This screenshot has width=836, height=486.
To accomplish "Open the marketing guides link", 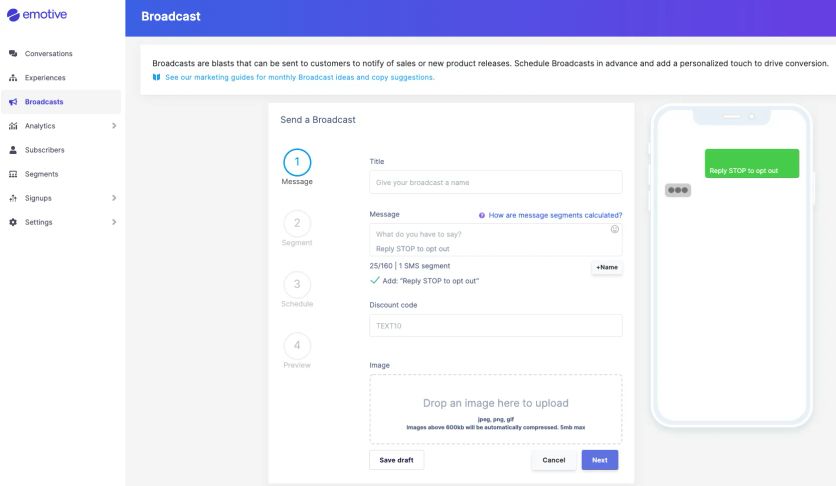I will coord(300,77).
